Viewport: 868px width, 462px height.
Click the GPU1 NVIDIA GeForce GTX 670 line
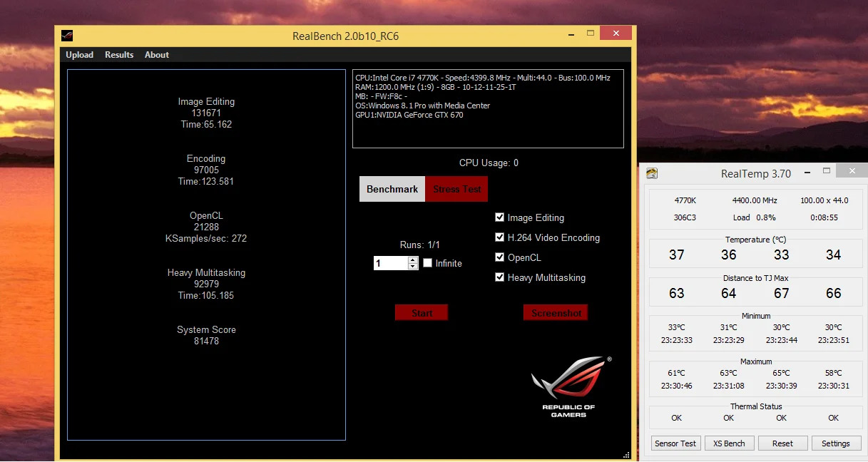[409, 115]
